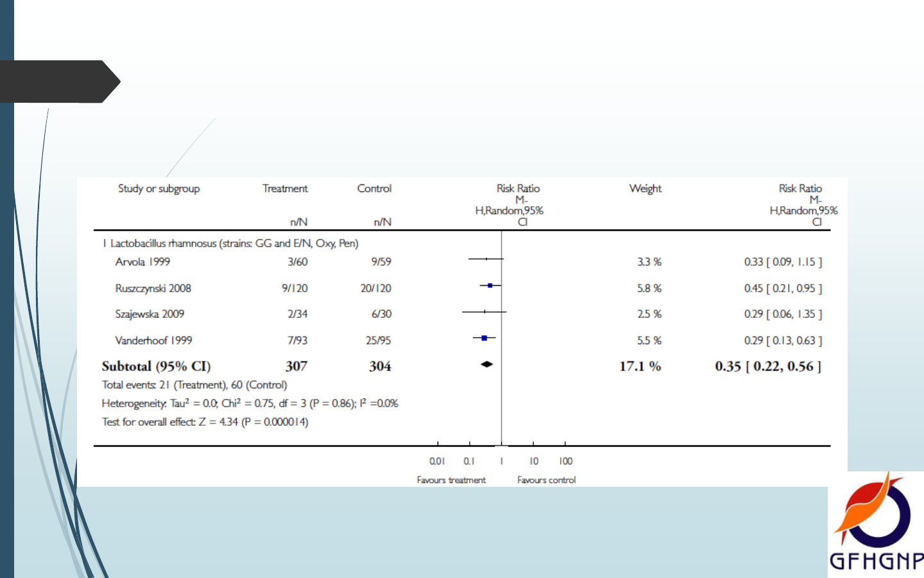Click the blue square for Ruszczynski 2008
This screenshot has width=924, height=578.
pyautogui.click(x=490, y=285)
